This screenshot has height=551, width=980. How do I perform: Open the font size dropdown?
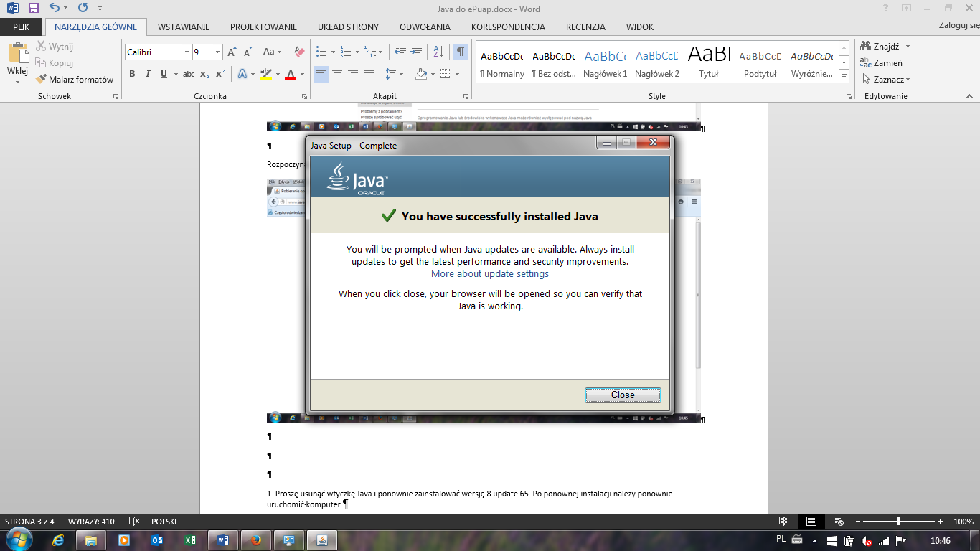pos(218,52)
